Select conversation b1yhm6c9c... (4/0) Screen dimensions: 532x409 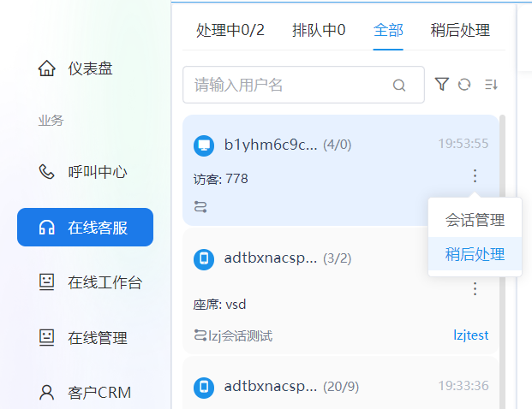(341, 170)
